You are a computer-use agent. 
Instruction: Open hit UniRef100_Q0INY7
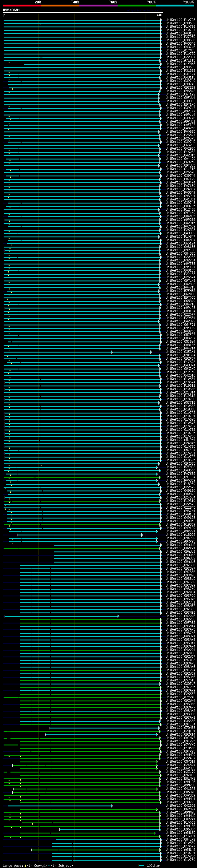[180, 738]
